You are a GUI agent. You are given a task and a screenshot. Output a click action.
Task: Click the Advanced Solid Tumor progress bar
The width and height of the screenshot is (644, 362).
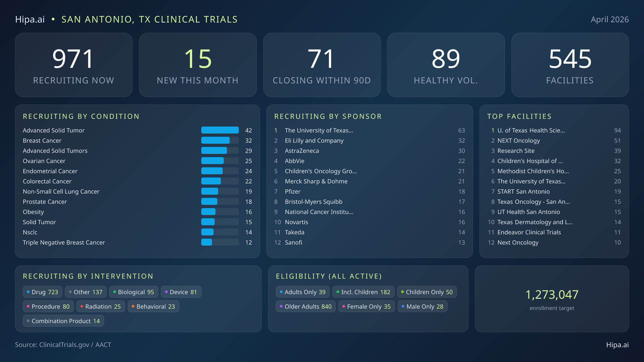pyautogui.click(x=220, y=130)
